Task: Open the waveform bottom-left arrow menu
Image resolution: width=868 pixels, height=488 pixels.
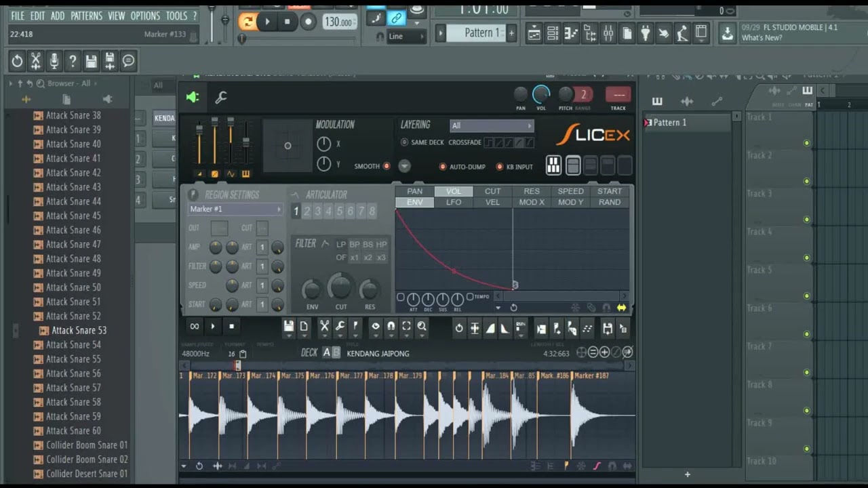Action: click(184, 466)
